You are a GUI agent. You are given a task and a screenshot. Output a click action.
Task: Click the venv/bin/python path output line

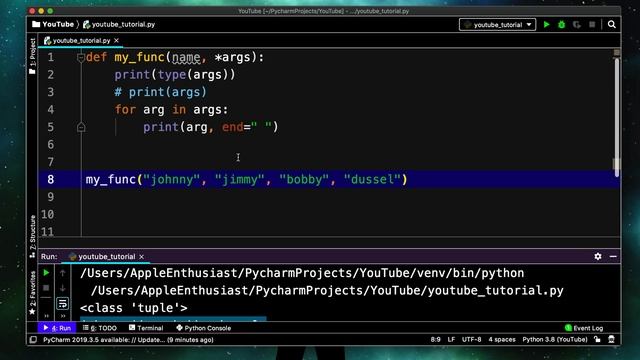point(302,273)
